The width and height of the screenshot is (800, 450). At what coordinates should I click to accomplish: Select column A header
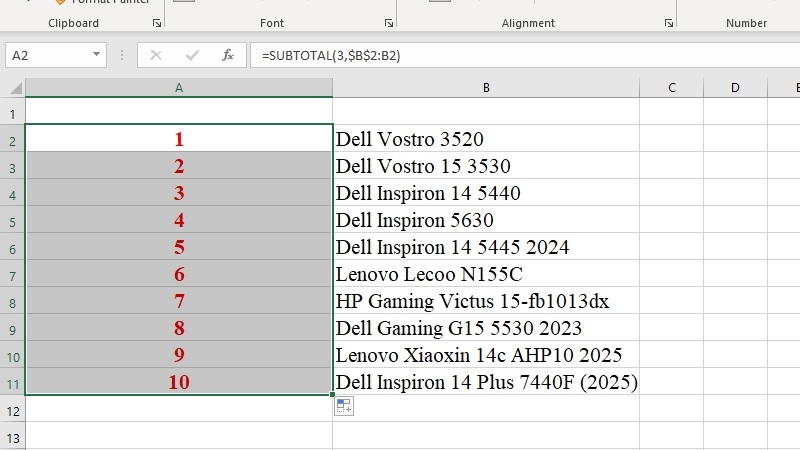[x=179, y=88]
